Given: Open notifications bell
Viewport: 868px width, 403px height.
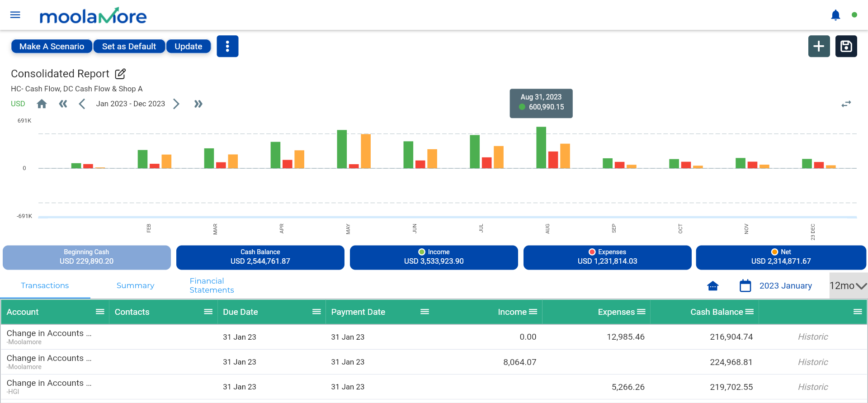Looking at the screenshot, I should coord(835,15).
